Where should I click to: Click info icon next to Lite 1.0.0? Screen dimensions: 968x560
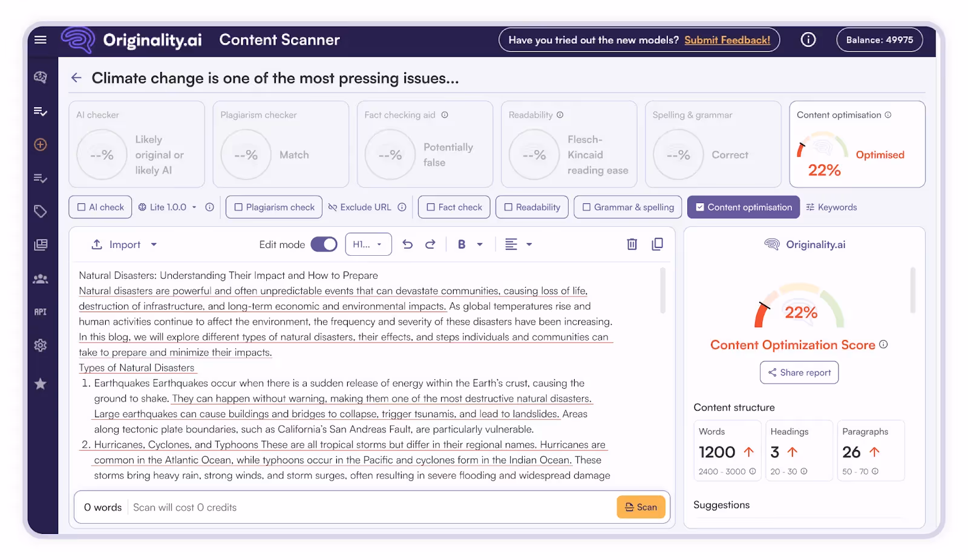click(x=210, y=207)
